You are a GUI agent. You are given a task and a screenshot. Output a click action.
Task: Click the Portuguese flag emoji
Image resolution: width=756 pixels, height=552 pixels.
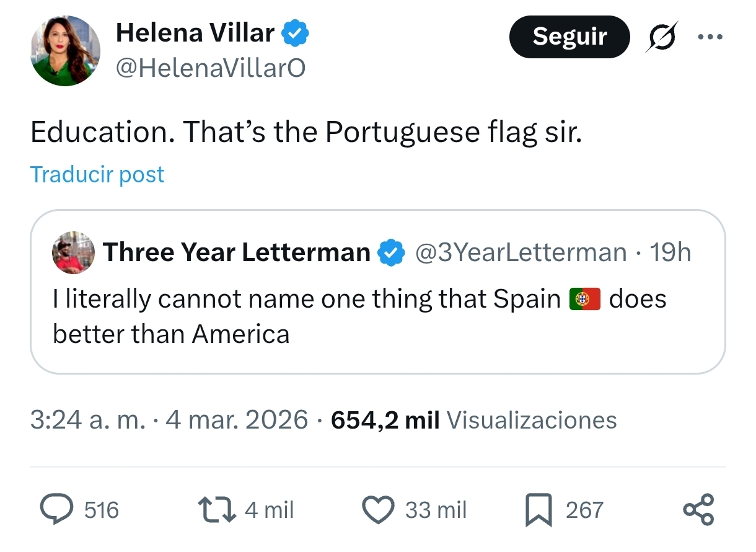pos(584,300)
